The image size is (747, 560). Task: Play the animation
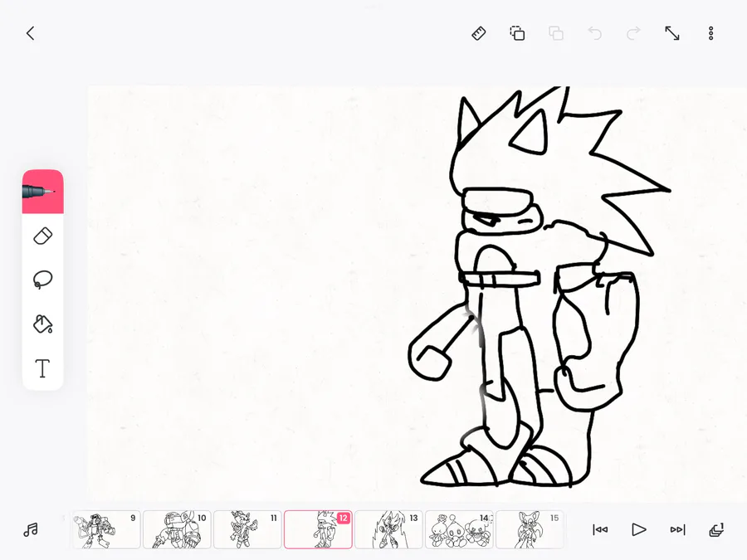point(639,529)
